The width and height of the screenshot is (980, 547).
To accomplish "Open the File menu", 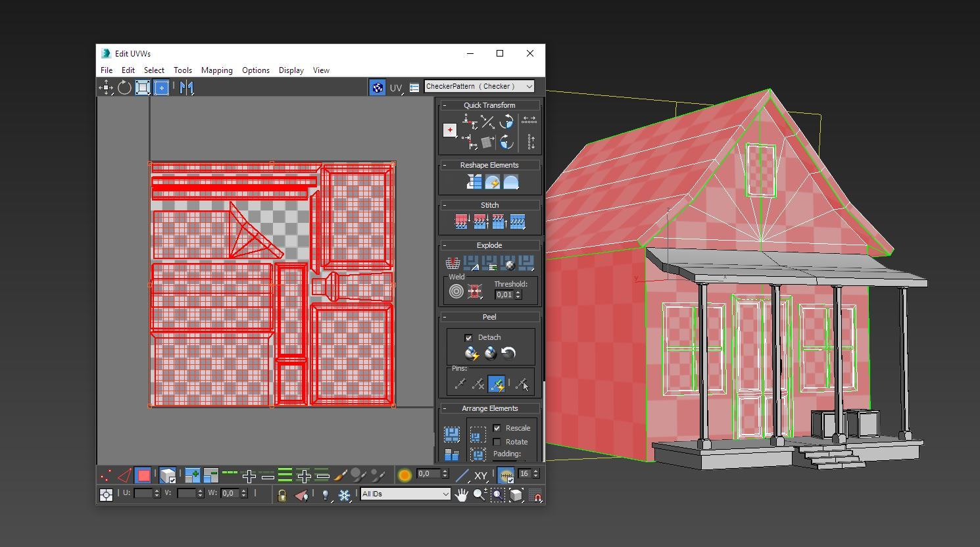I will (107, 70).
